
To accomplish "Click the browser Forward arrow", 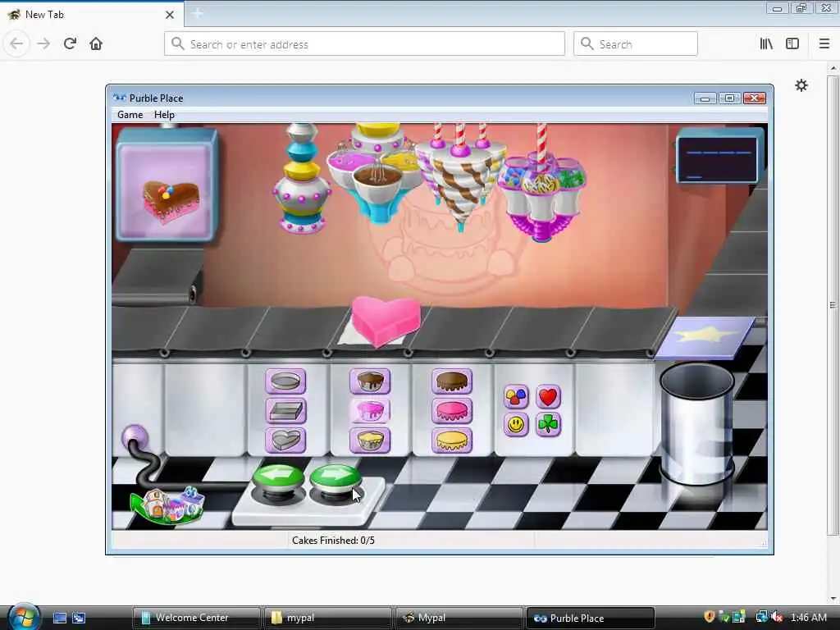I will point(44,43).
